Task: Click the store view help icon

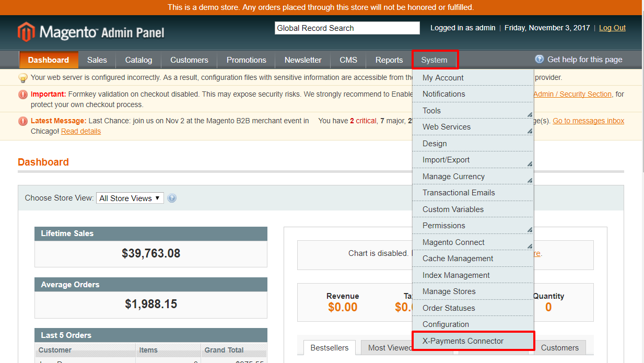Action: tap(172, 198)
